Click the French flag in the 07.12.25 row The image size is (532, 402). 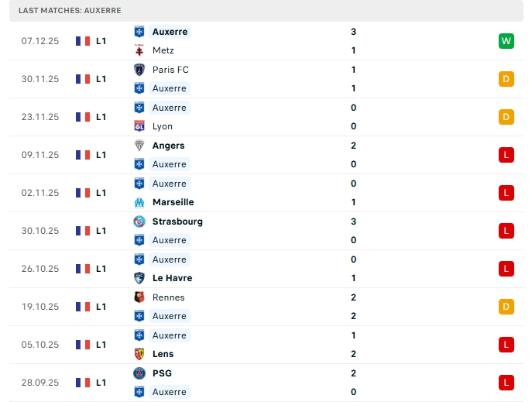[x=83, y=41]
